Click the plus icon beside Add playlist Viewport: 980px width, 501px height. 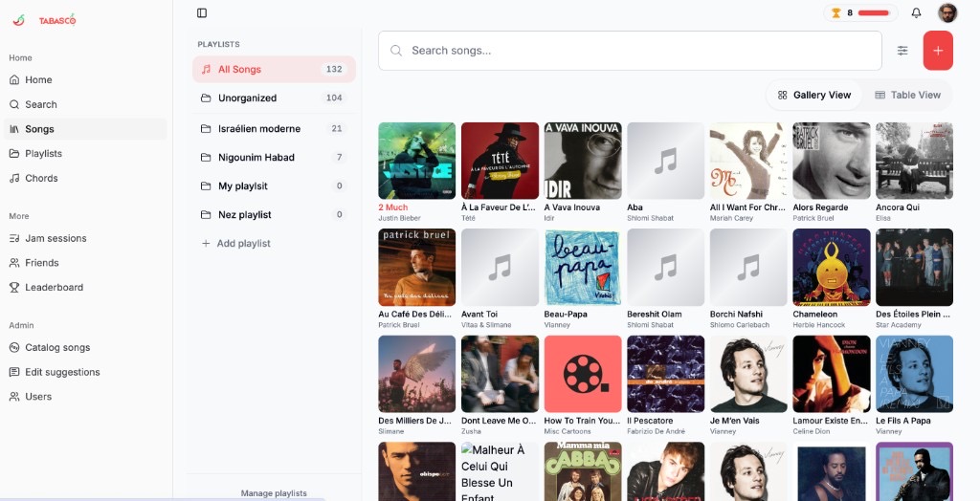pos(206,244)
